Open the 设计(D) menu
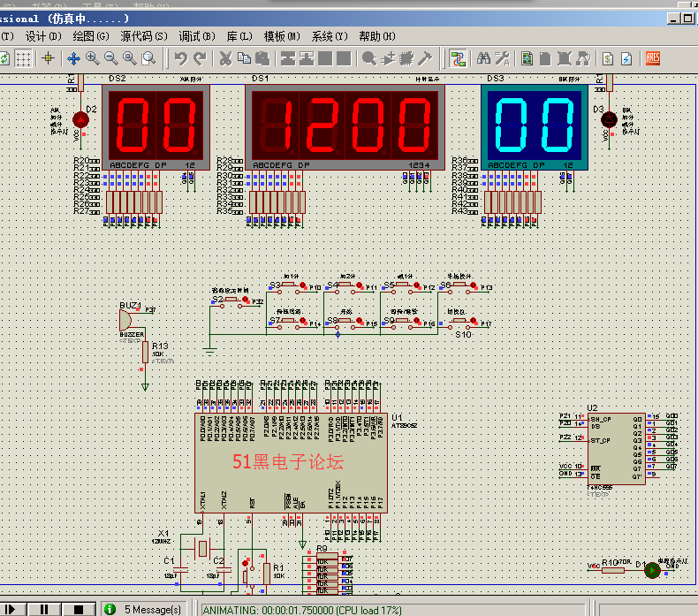This screenshot has width=698, height=616. coord(43,36)
